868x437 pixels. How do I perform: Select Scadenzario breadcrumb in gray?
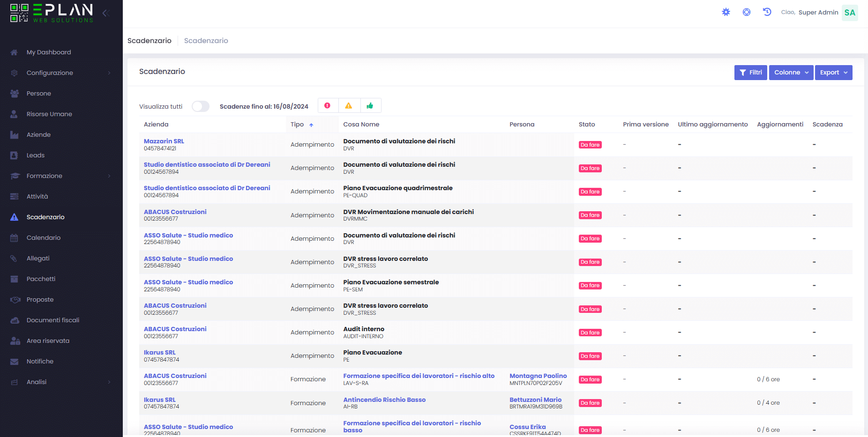(x=206, y=41)
